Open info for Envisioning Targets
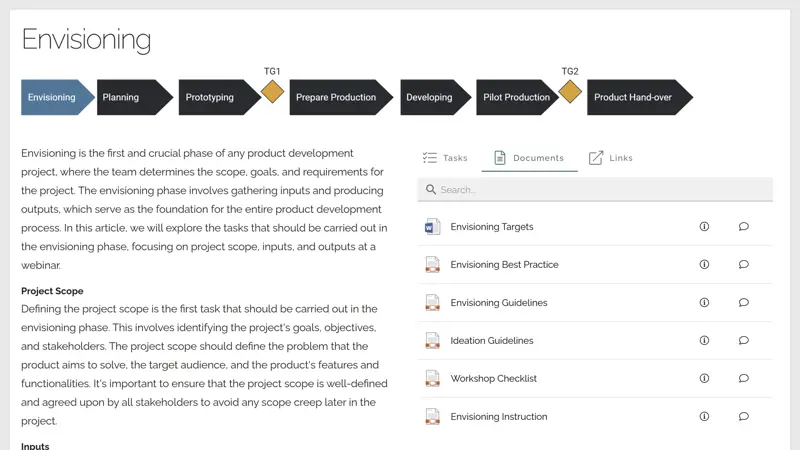 (704, 227)
